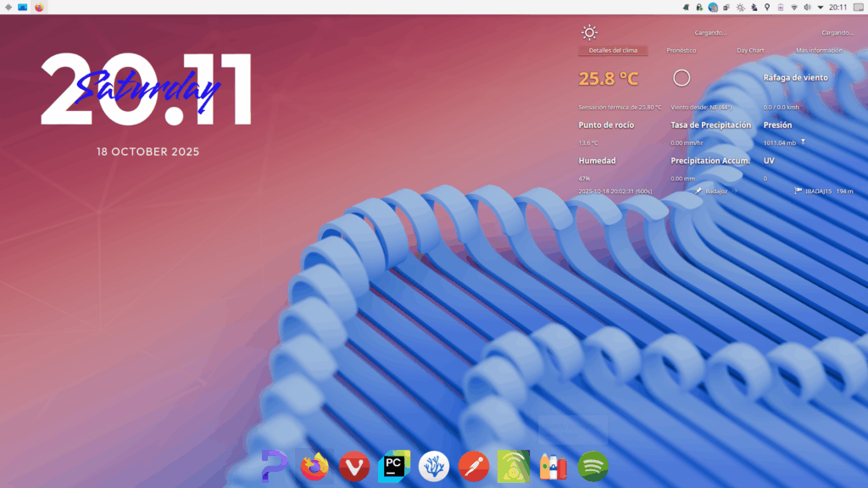Switch to the Pronóstico tab

tap(682, 51)
